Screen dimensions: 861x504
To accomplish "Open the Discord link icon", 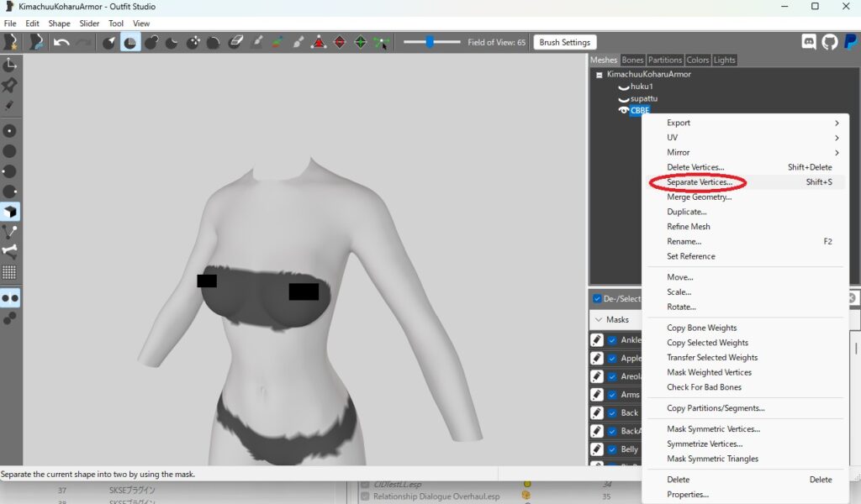I will pyautogui.click(x=809, y=42).
